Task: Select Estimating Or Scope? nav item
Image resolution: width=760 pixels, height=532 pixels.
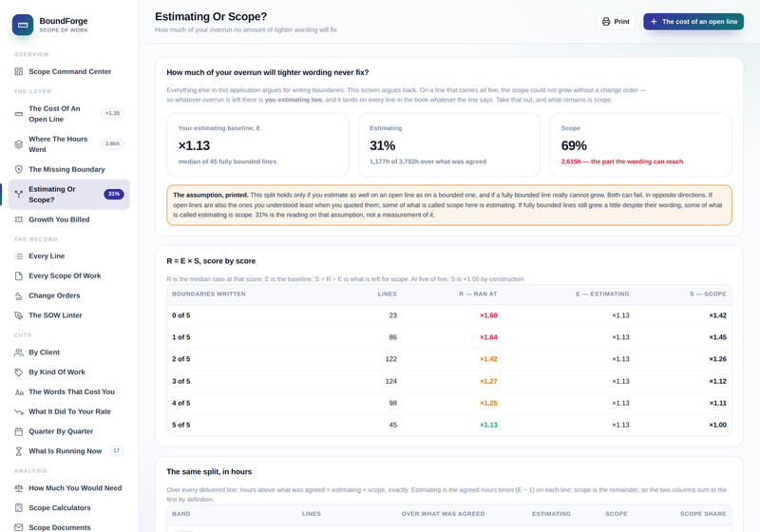Action: pyautogui.click(x=68, y=195)
